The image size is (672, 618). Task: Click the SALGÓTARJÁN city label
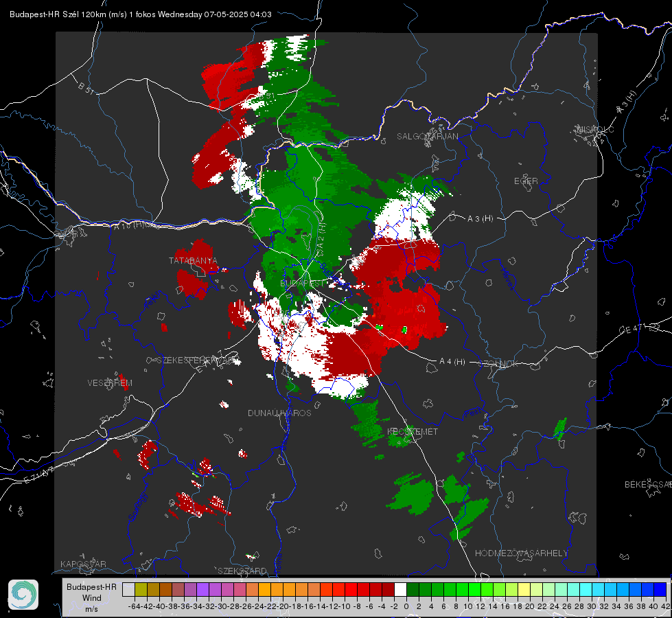coord(427,137)
